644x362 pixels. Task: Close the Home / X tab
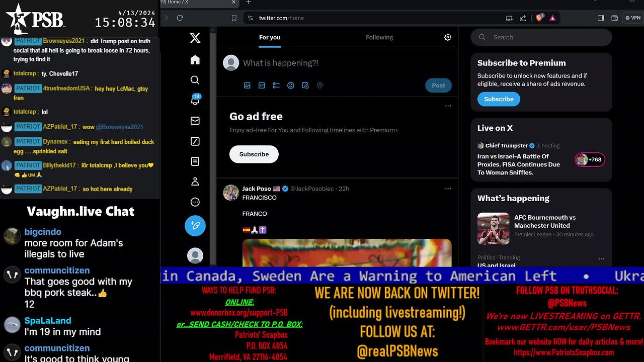point(233,3)
